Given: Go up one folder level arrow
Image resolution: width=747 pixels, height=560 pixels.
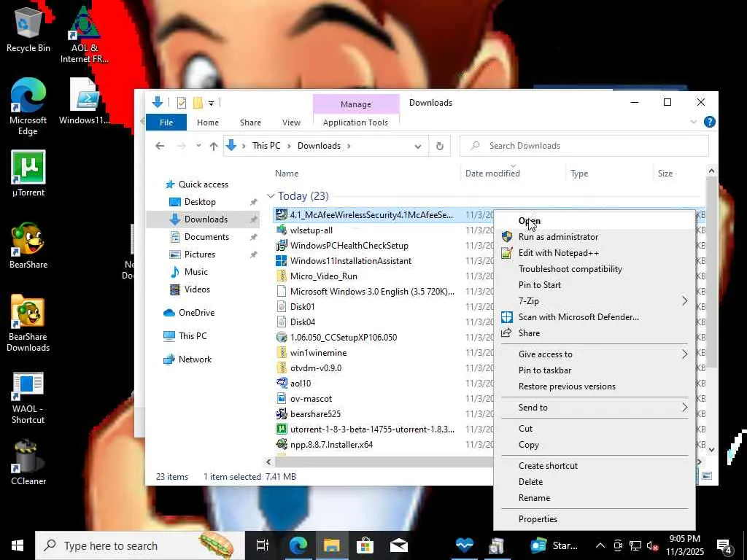Looking at the screenshot, I should pyautogui.click(x=214, y=146).
